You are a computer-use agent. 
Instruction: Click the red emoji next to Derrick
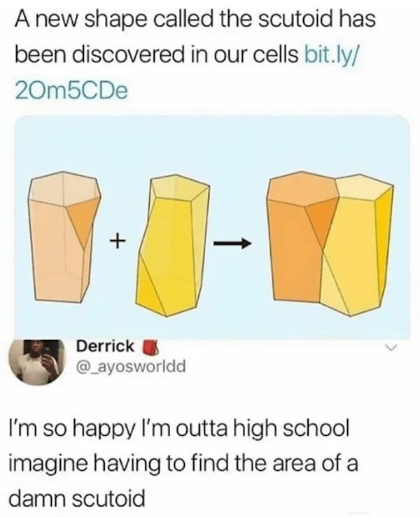[150, 347]
